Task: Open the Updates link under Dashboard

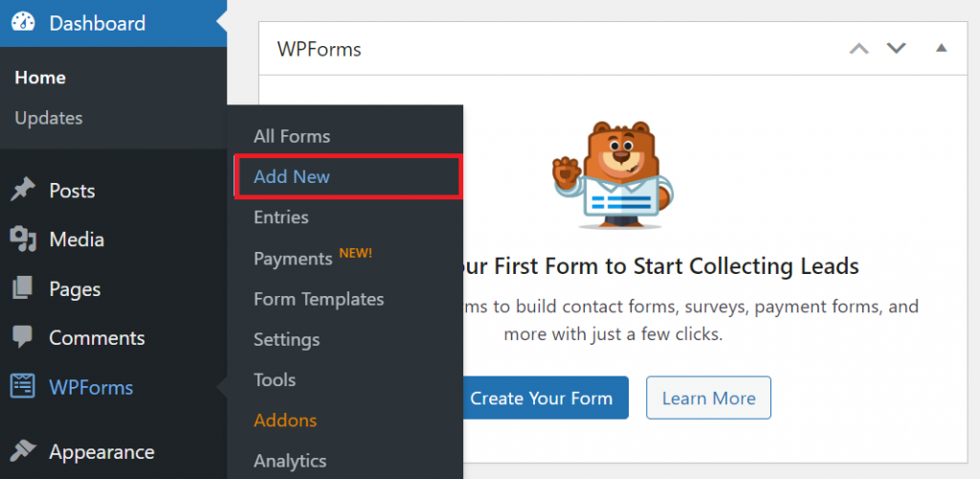Action: 49,118
